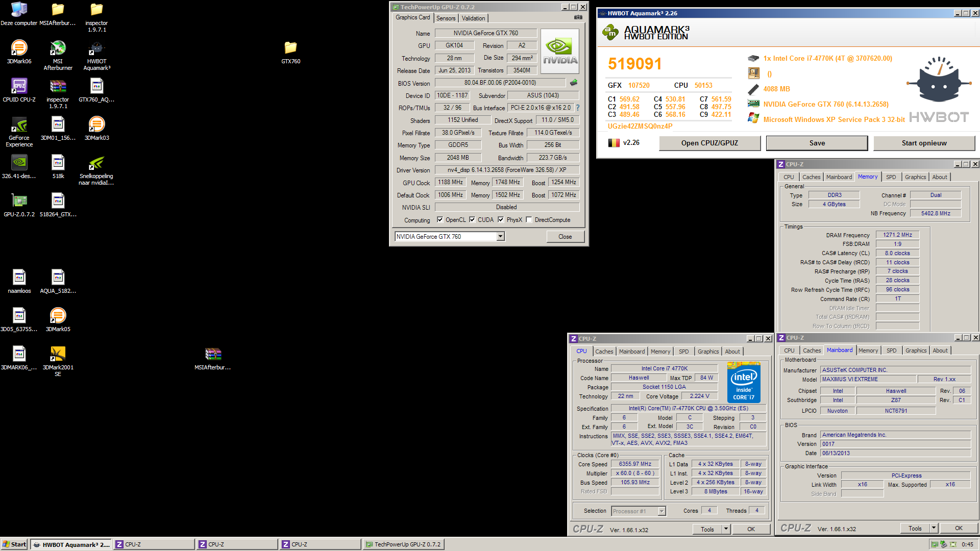Click Start opnieuw button
The image size is (980, 551).
(x=924, y=143)
